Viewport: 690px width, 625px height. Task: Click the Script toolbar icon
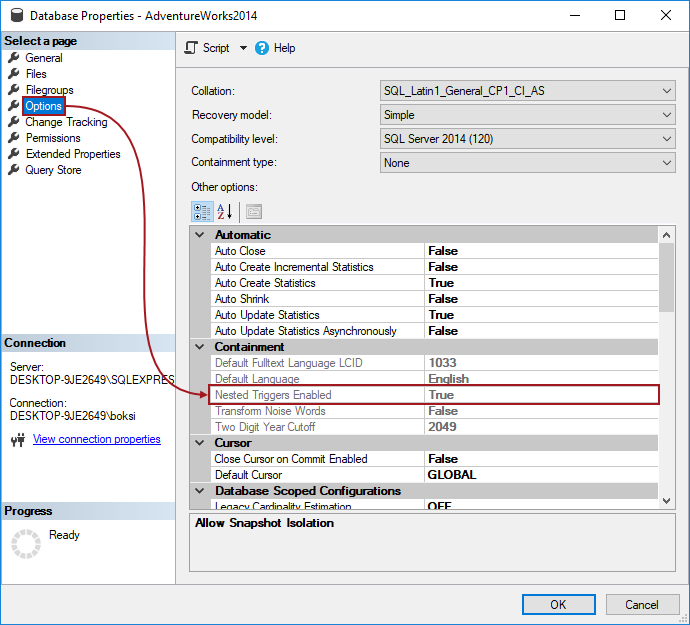click(x=191, y=48)
